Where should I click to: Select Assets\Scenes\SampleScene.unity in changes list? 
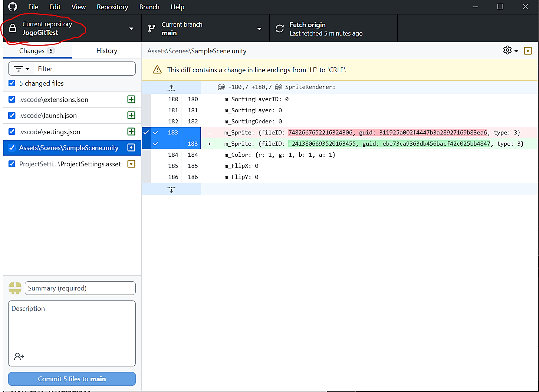pos(69,148)
